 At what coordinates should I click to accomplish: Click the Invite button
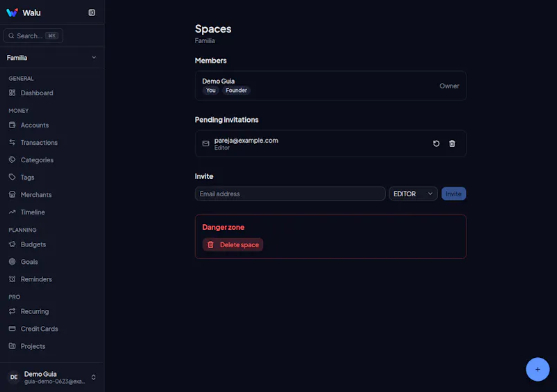click(x=454, y=194)
